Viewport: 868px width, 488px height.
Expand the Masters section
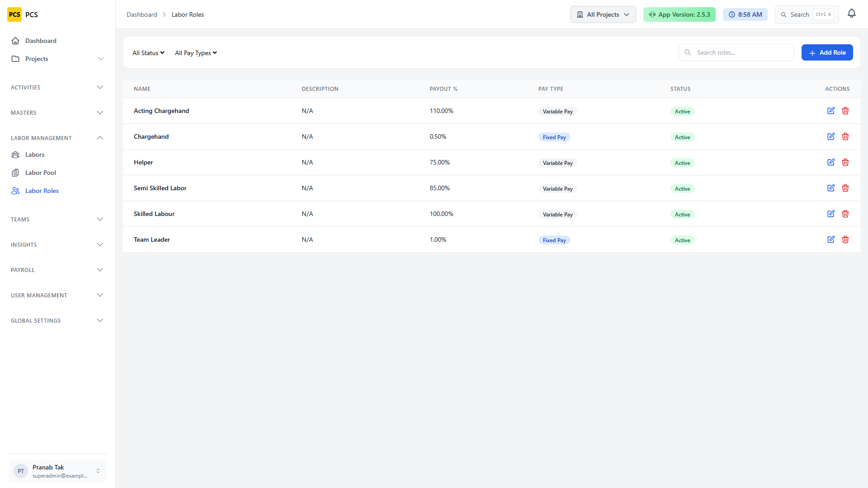pos(58,113)
